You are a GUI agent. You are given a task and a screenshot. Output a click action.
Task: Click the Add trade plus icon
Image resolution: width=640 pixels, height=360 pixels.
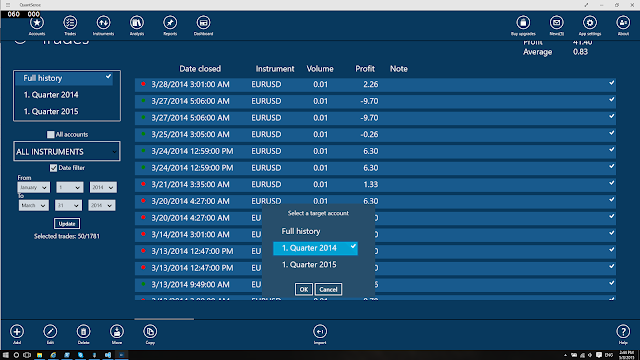[17, 331]
